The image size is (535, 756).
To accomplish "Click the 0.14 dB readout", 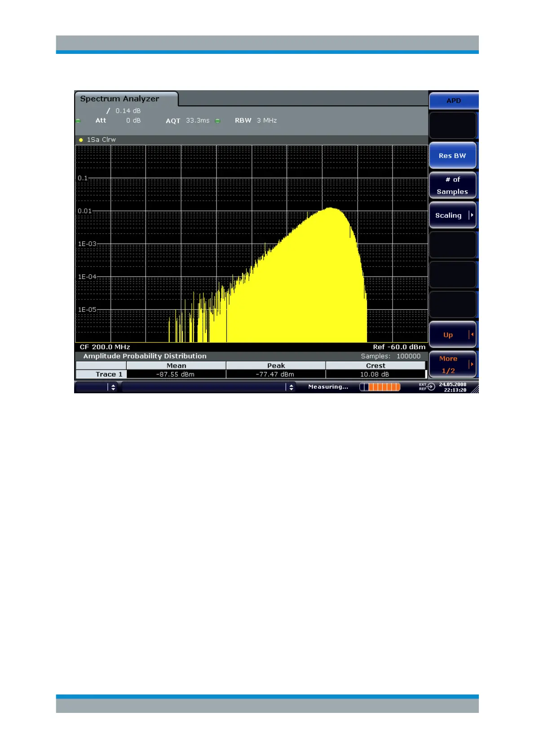I will pyautogui.click(x=128, y=111).
